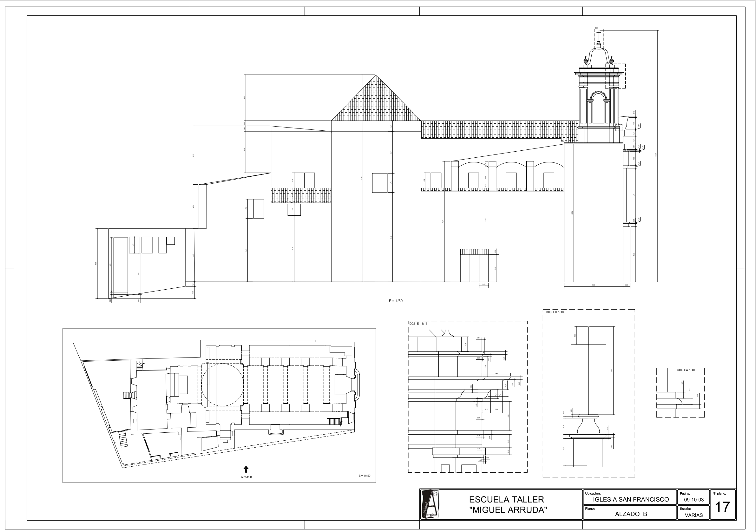
Task: Click the D04 E=1/10 detail label
Action: pyautogui.click(x=686, y=370)
